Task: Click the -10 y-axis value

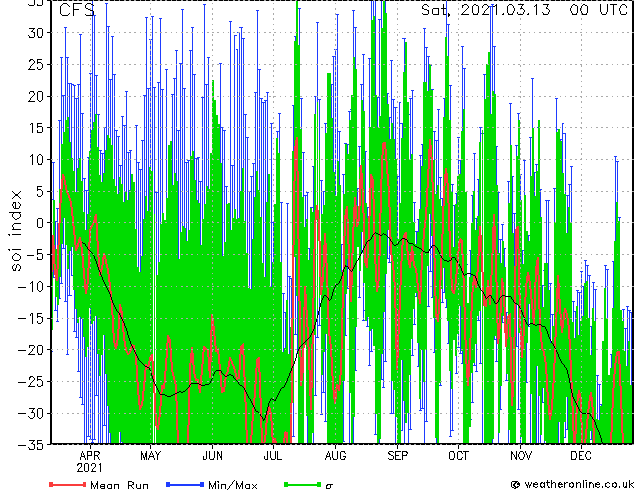Action: click(32, 286)
